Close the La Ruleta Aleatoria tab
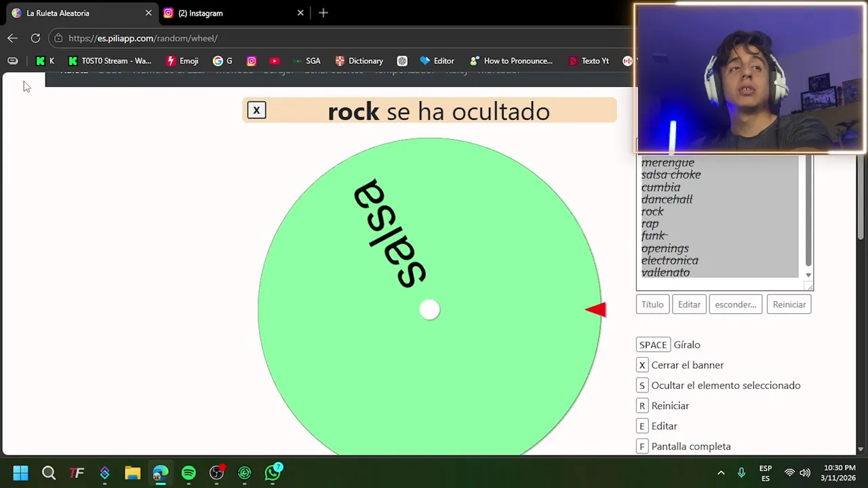 pyautogui.click(x=149, y=13)
